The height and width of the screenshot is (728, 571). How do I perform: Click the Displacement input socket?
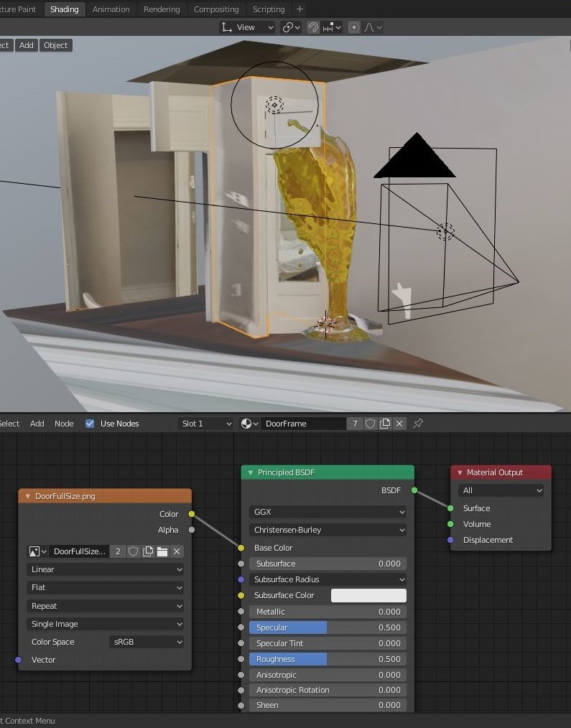click(450, 540)
